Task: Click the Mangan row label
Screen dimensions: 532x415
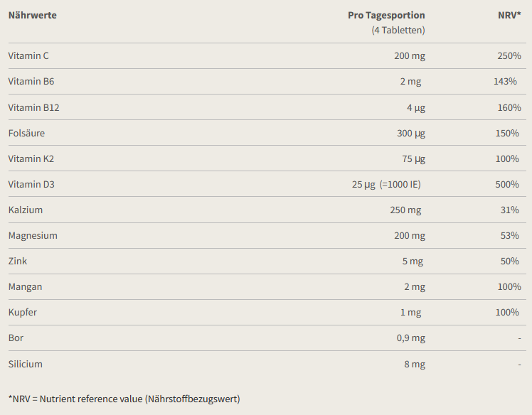Action: tap(25, 287)
